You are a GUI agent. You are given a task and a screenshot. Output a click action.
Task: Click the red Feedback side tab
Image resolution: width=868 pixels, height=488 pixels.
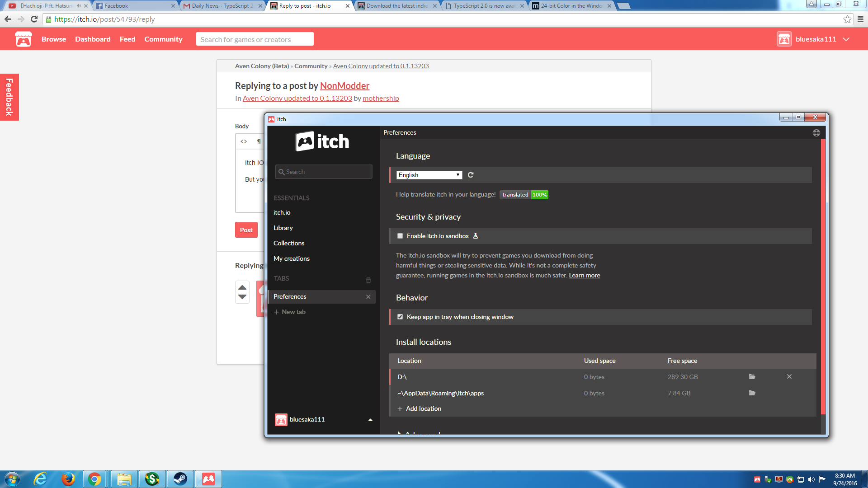click(9, 97)
